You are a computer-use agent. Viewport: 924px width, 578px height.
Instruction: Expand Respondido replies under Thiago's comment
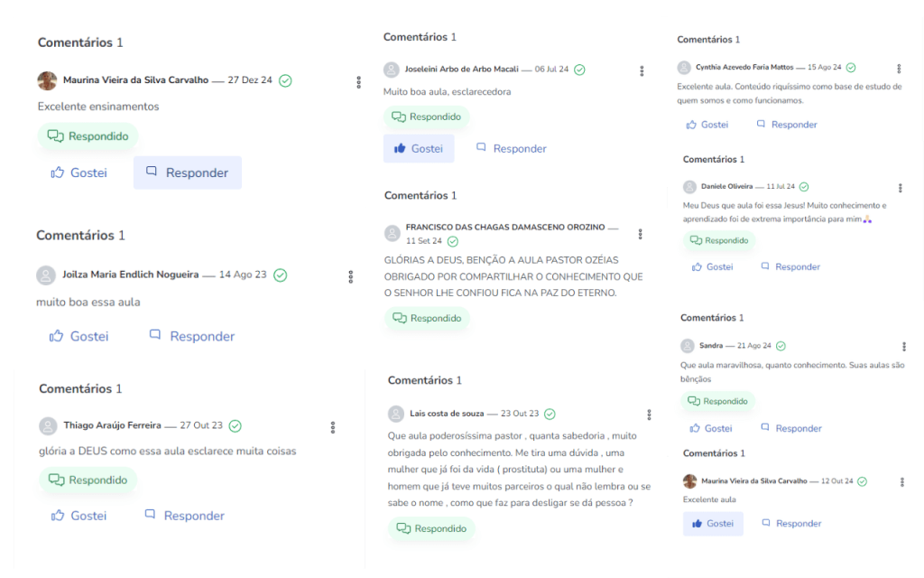(x=88, y=480)
